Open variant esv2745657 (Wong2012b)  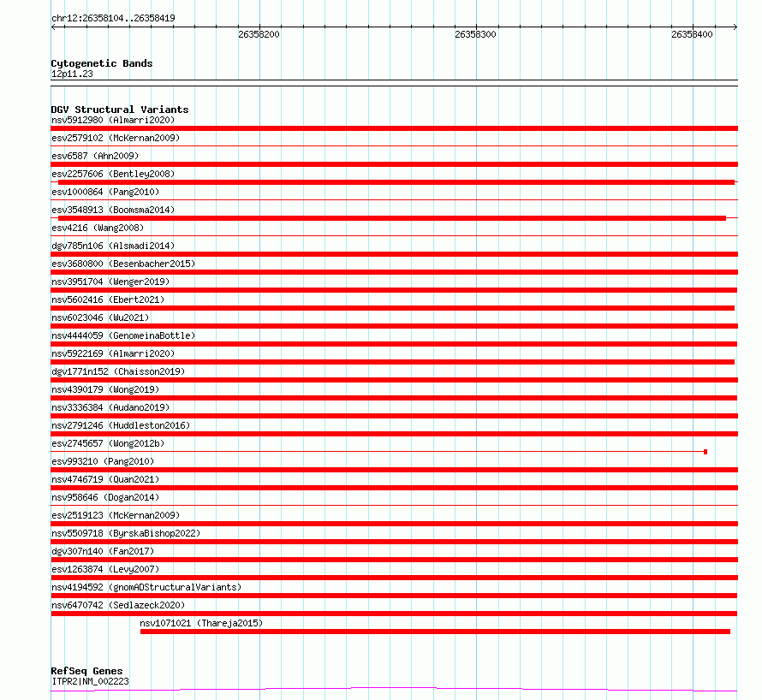point(108,443)
